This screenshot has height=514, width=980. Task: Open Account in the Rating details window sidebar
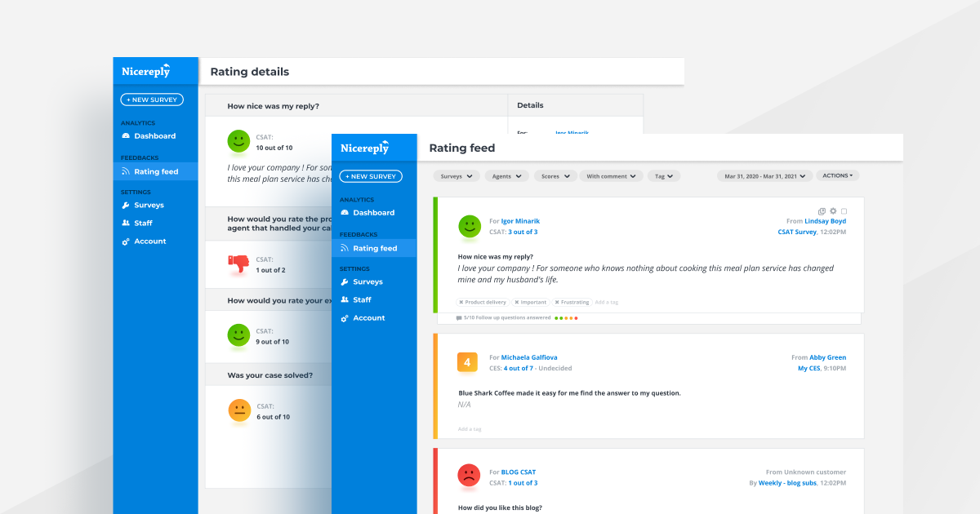pos(144,241)
